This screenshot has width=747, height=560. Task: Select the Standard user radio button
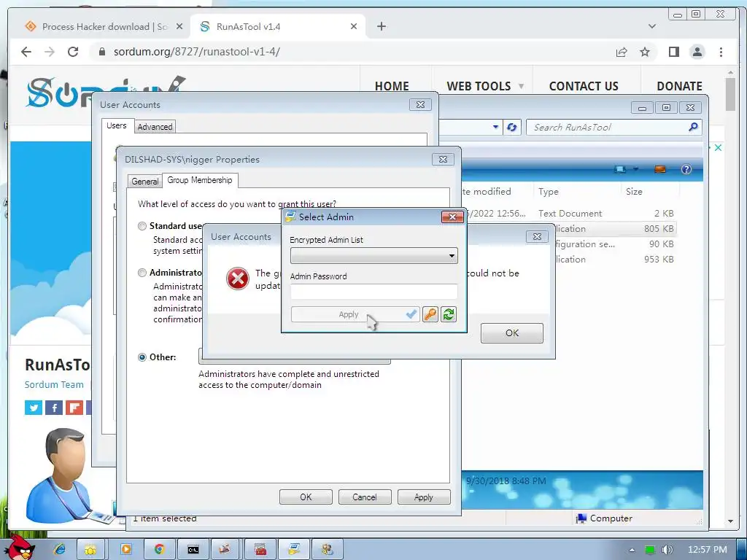[x=142, y=226]
